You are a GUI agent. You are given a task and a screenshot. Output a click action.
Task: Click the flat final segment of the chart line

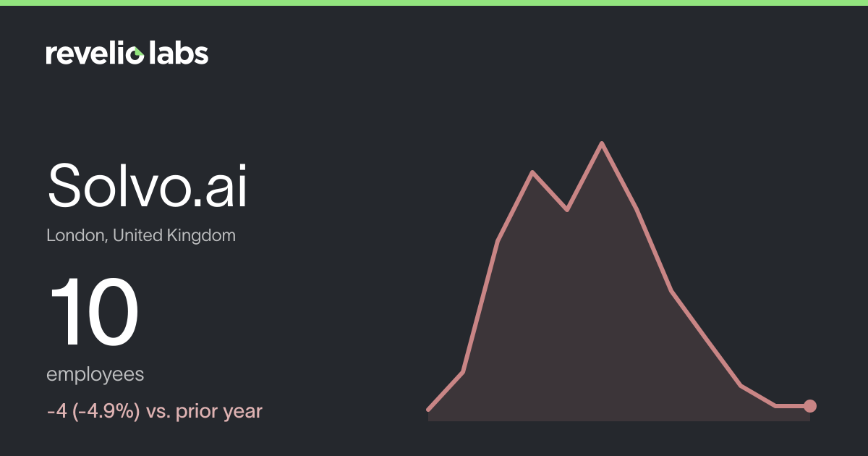pyautogui.click(x=793, y=406)
